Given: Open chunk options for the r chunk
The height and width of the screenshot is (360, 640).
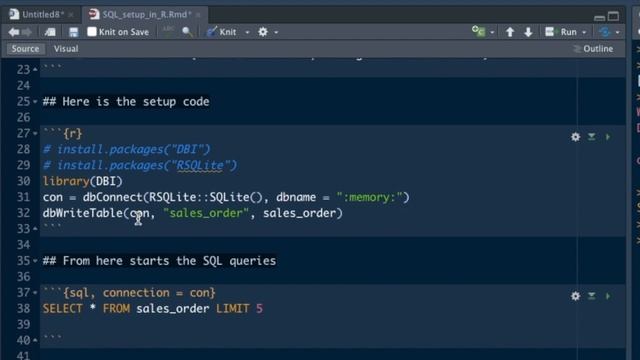Looking at the screenshot, I should click(576, 137).
